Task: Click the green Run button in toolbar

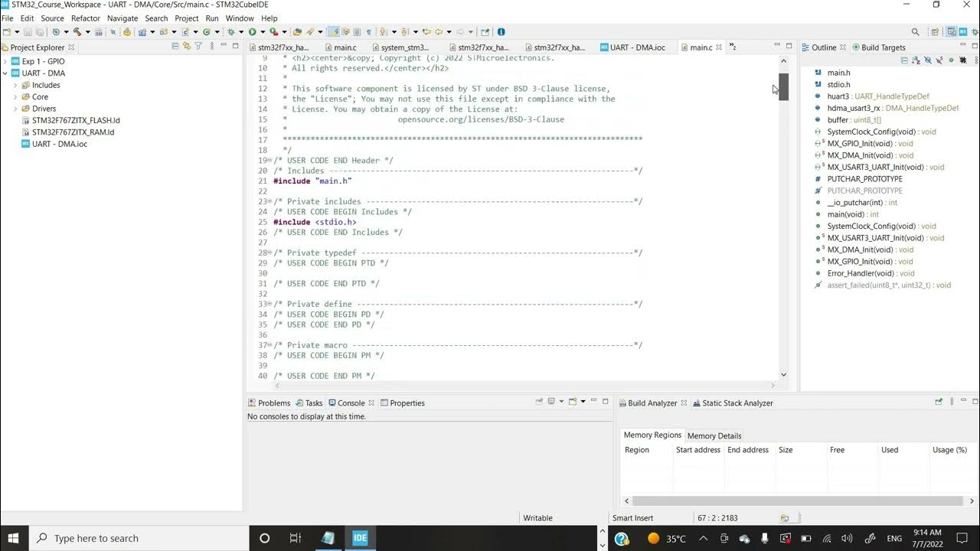Action: [252, 32]
